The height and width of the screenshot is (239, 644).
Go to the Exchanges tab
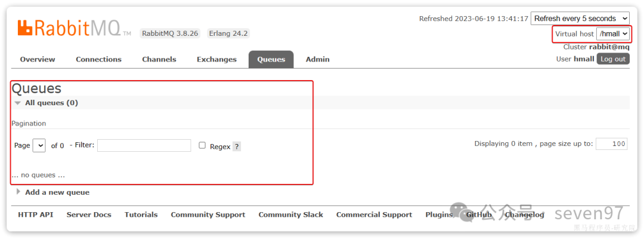tap(216, 59)
